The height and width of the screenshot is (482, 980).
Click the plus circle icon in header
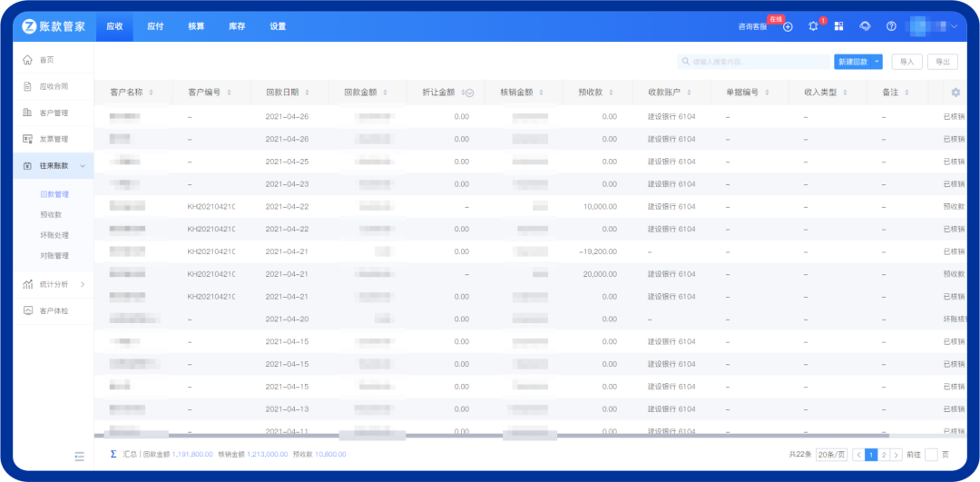pos(788,26)
